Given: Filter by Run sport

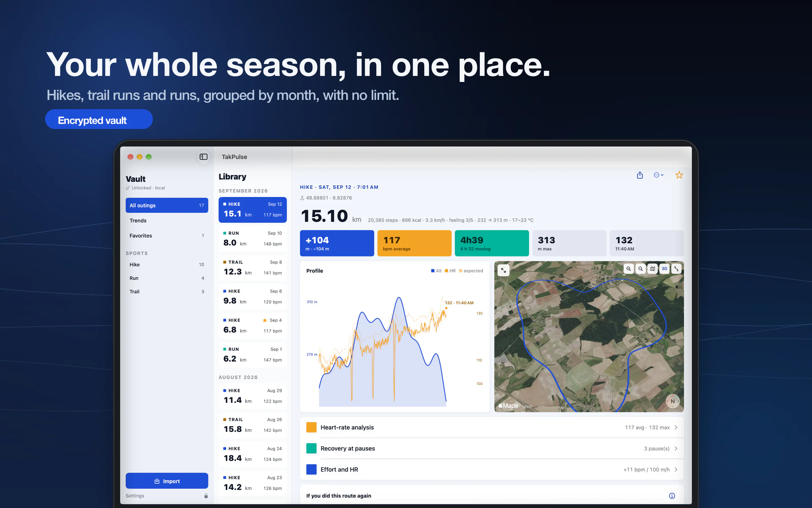Looking at the screenshot, I should 167,278.
